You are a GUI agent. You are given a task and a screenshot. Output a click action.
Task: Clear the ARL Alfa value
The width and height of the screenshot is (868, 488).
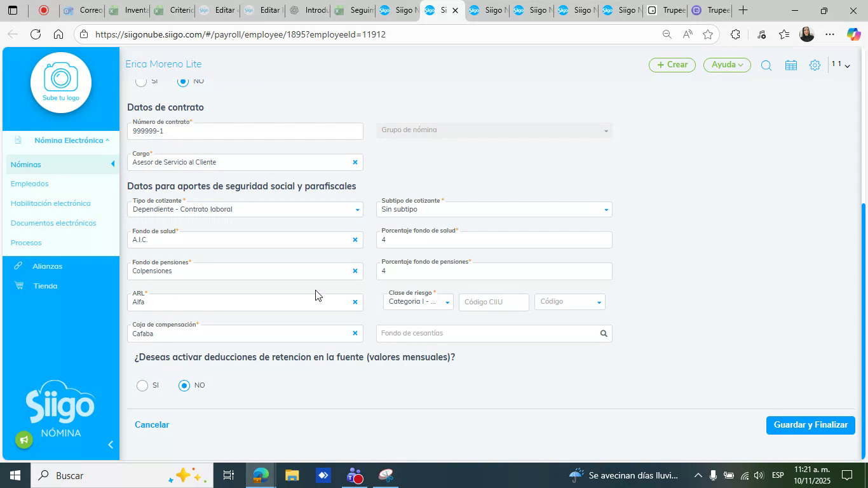(355, 302)
